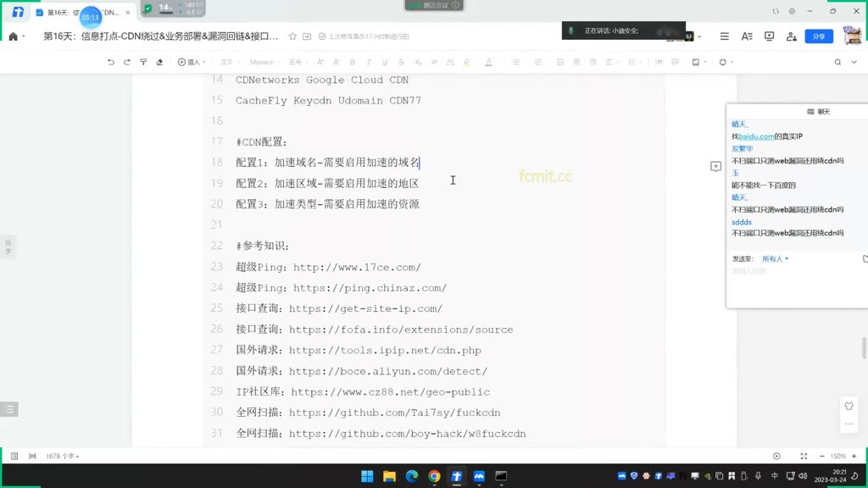Viewport: 868px width, 488px height.
Task: Redo the last undone edit
Action: coord(127,62)
